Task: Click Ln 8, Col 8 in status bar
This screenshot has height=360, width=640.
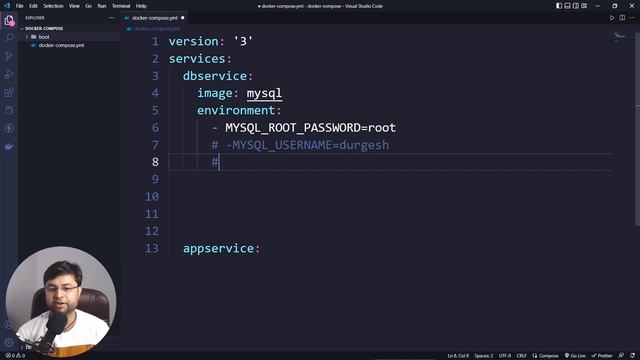Action: tap(458, 356)
